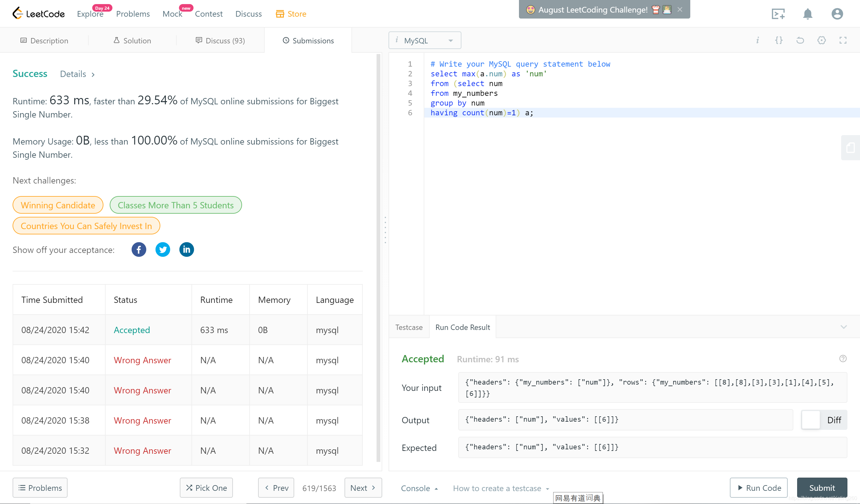The width and height of the screenshot is (860, 504).
Task: Share acceptance on Facebook
Action: pyautogui.click(x=139, y=250)
